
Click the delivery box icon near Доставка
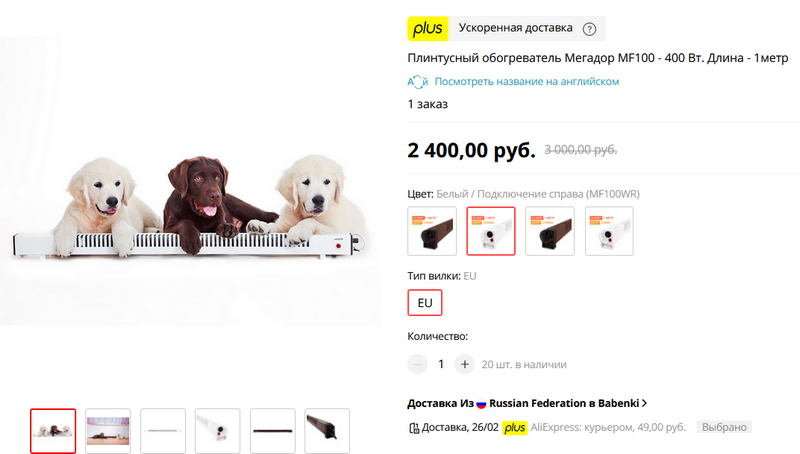pos(414,427)
